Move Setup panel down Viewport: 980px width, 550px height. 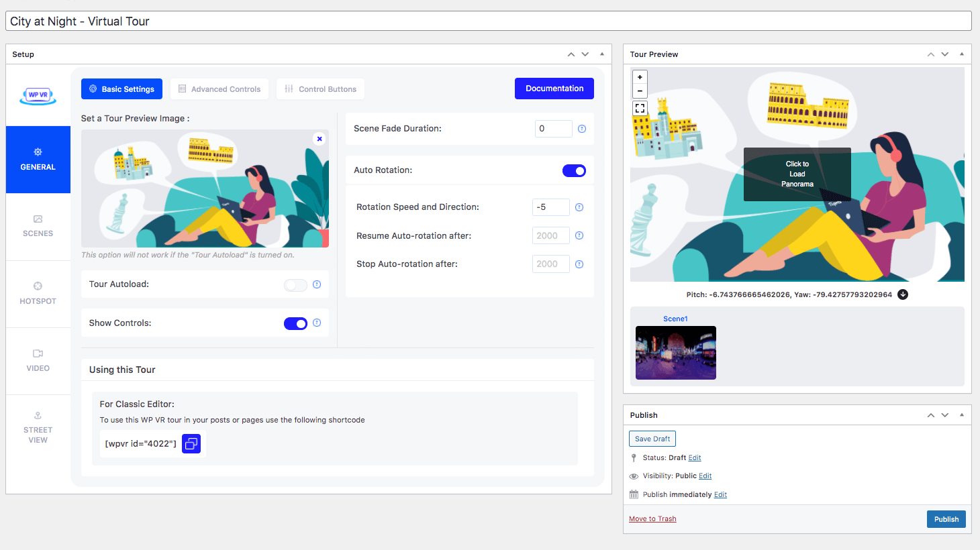(x=585, y=54)
